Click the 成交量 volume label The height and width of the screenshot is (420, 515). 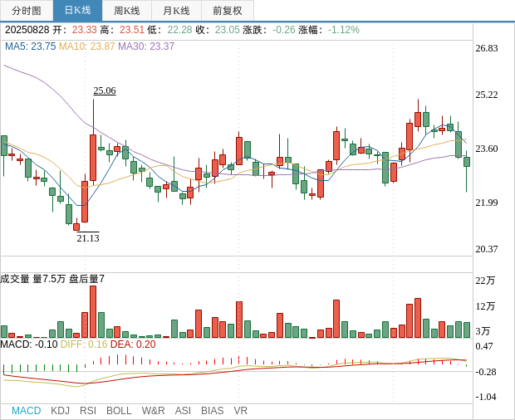15,279
